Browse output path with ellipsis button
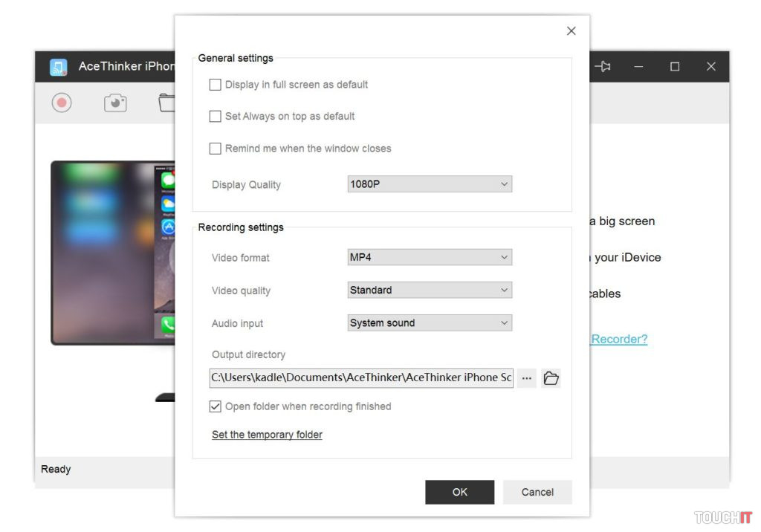Screen dimensions: 761x532 pos(527,378)
